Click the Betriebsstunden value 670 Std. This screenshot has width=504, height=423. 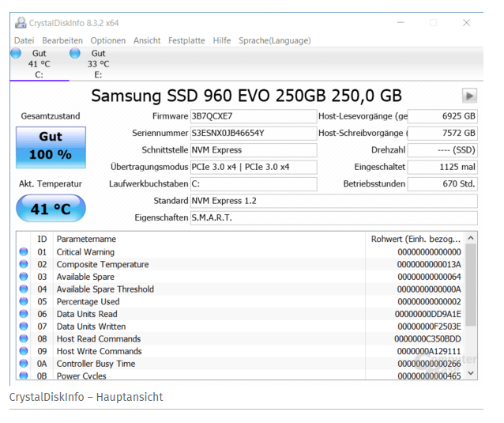tap(442, 184)
